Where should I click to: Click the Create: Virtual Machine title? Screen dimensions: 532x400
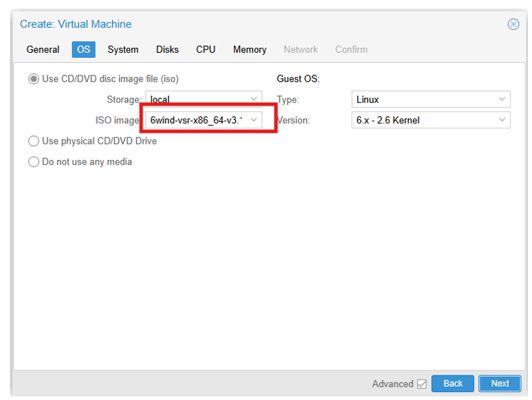75,24
